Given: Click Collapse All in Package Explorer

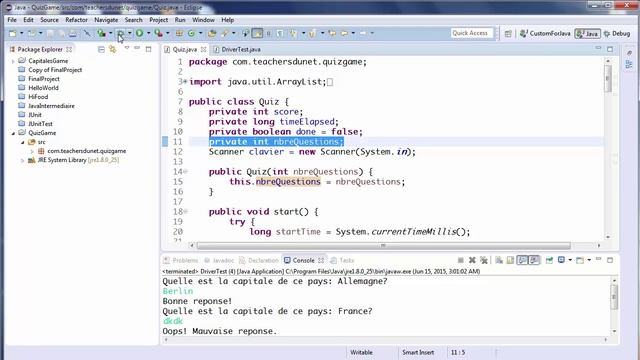Looking at the screenshot, I should click(101, 49).
